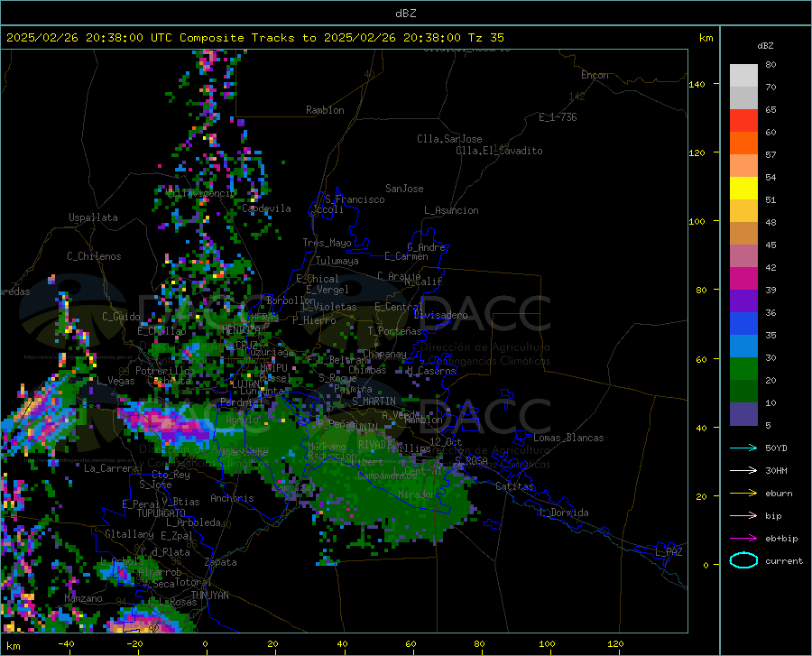The image size is (812, 656).
Task: Click the Ramblon label near top
Action: point(325,110)
